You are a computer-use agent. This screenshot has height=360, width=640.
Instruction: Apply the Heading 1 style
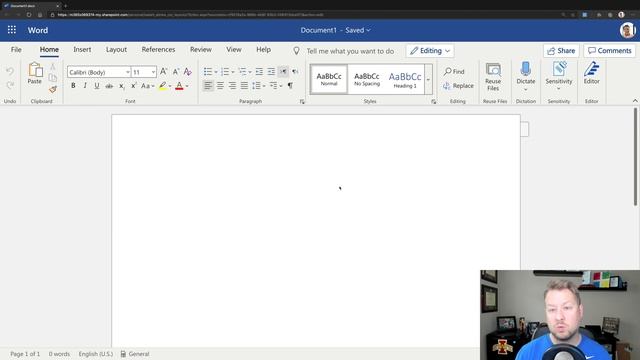point(405,79)
